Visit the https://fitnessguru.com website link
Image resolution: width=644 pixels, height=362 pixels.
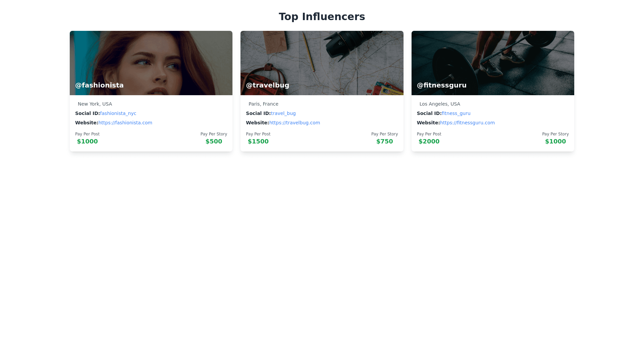[467, 123]
